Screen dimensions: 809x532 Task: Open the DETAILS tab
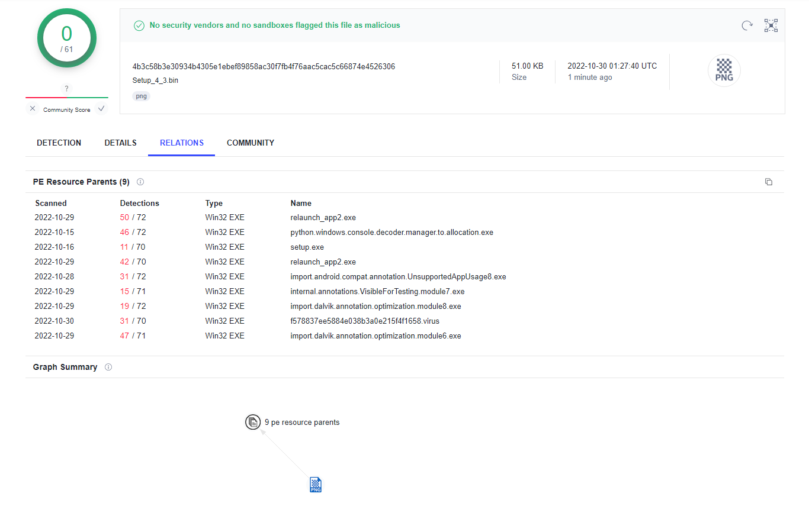tap(121, 143)
